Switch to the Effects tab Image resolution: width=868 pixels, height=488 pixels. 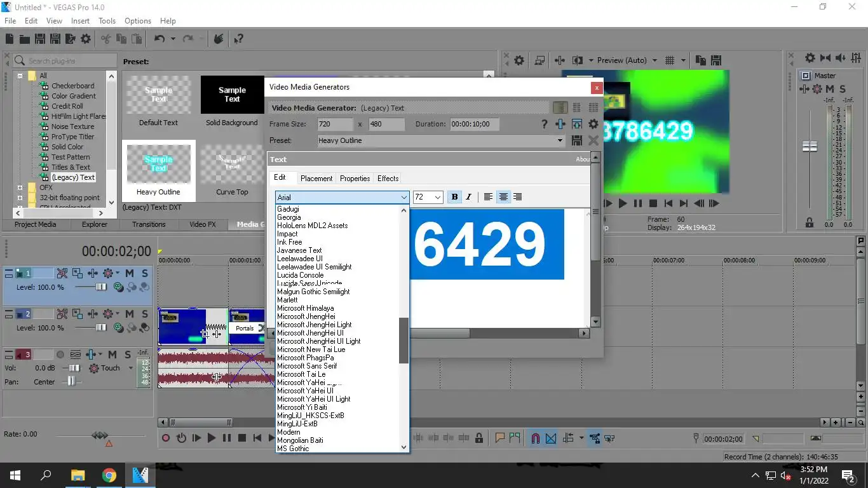(388, 179)
